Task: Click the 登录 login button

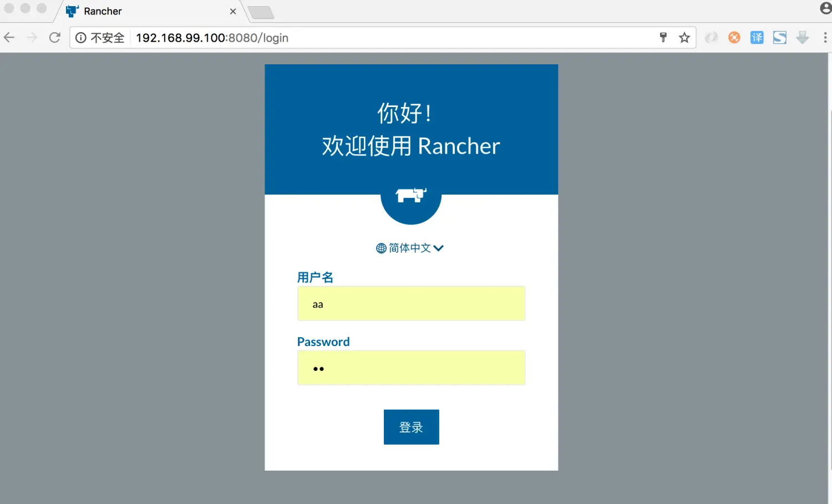Action: click(x=411, y=427)
